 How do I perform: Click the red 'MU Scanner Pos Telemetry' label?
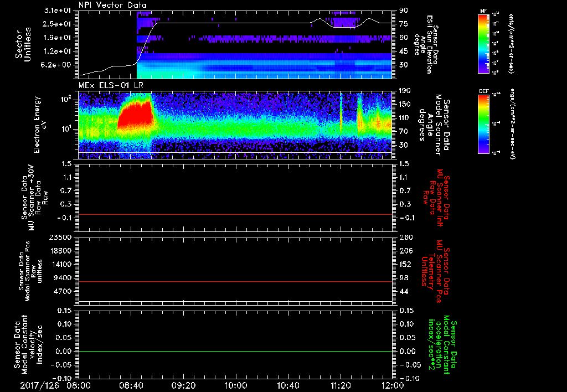click(x=436, y=271)
